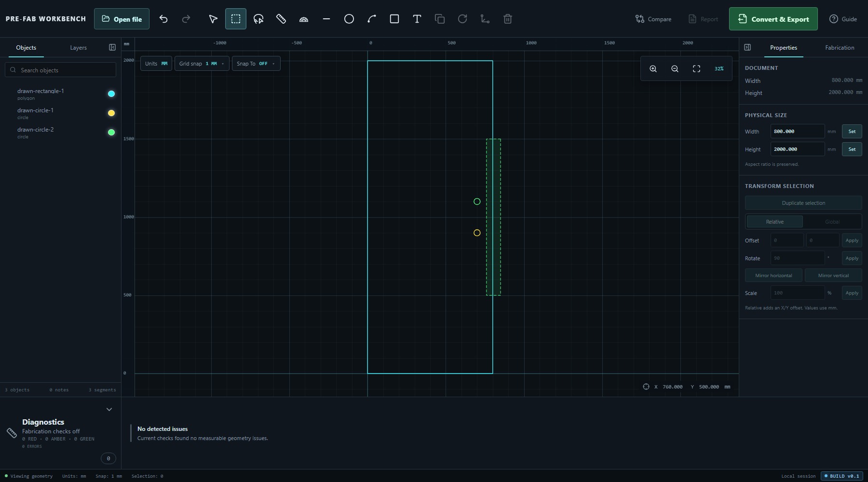Select the rectangle drawing tool
This screenshot has height=482, width=868.
point(394,19)
